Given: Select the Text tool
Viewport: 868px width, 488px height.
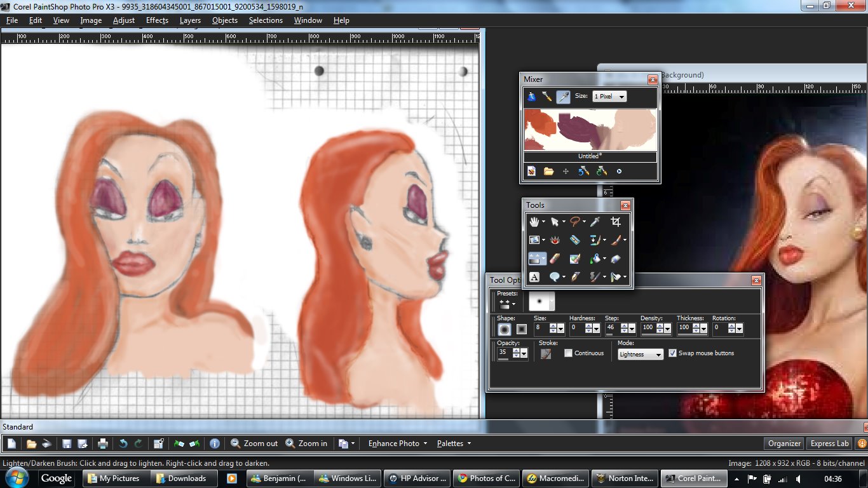Looking at the screenshot, I should point(534,277).
